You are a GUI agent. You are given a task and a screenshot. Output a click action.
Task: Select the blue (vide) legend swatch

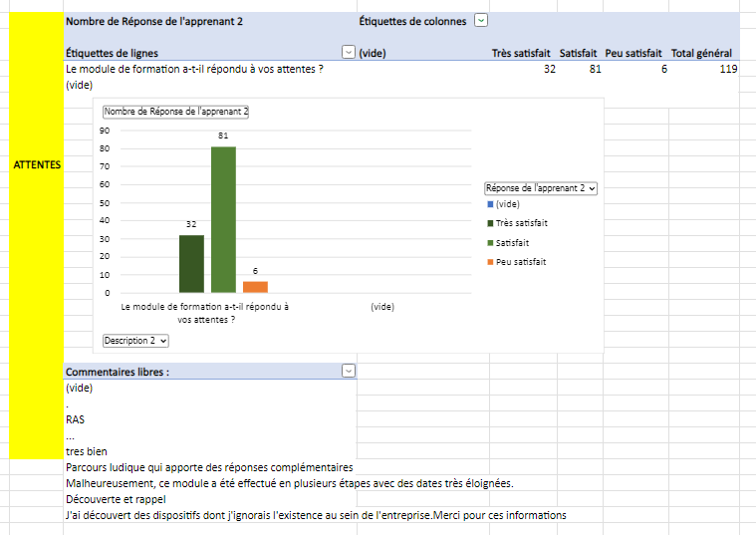(x=491, y=204)
